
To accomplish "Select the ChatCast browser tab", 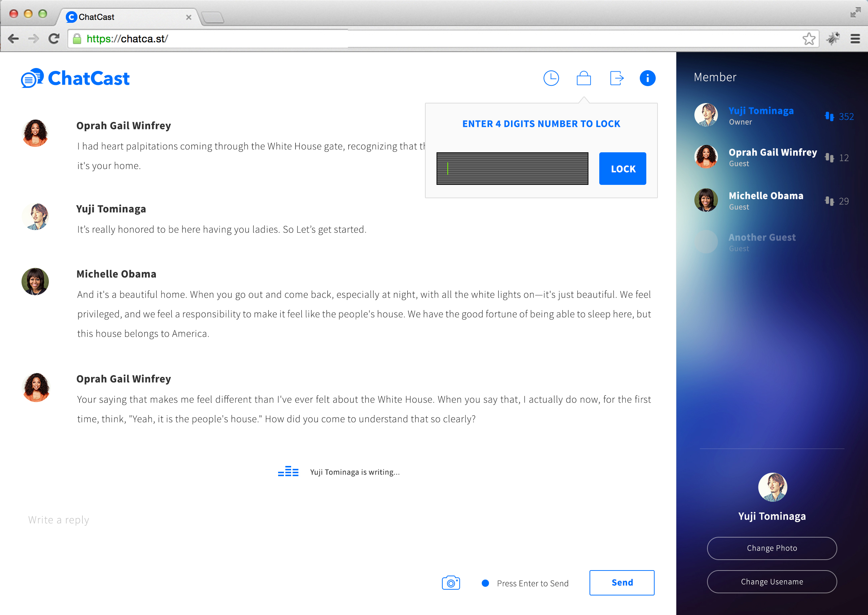I will pyautogui.click(x=129, y=17).
